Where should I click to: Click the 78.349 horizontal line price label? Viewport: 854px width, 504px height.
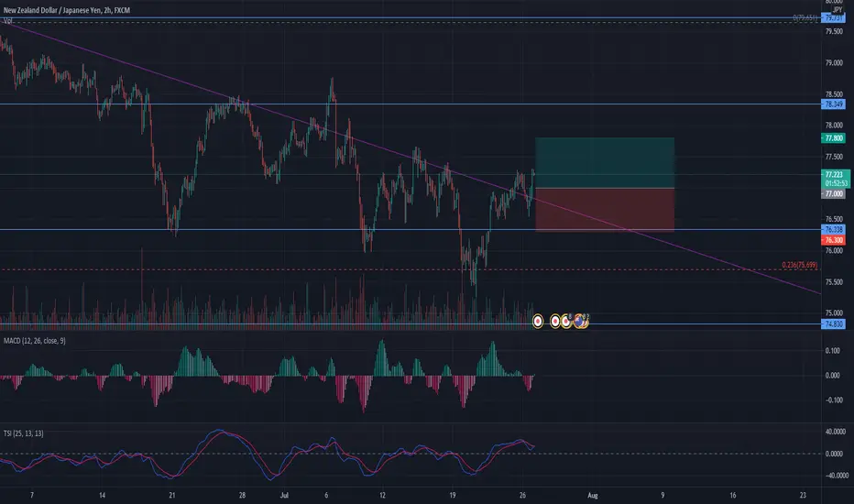[x=833, y=104]
